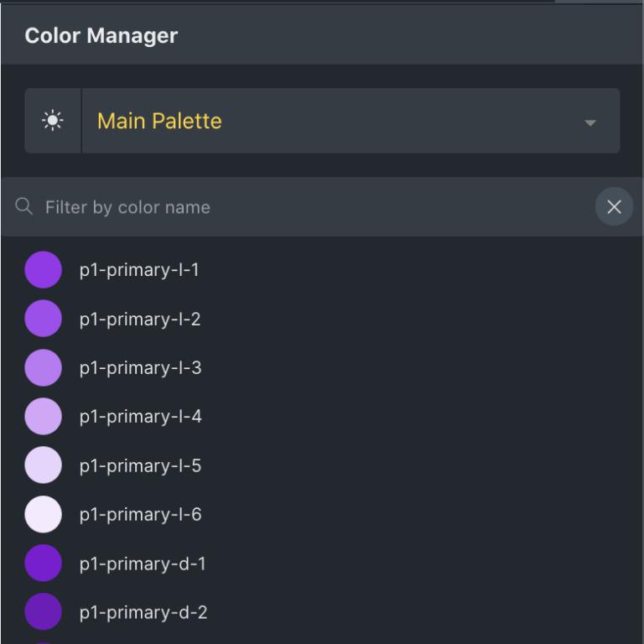Select the p1-primary-l-6 near-white swatch
Image resolution: width=644 pixels, height=644 pixels.
pyautogui.click(x=43, y=514)
